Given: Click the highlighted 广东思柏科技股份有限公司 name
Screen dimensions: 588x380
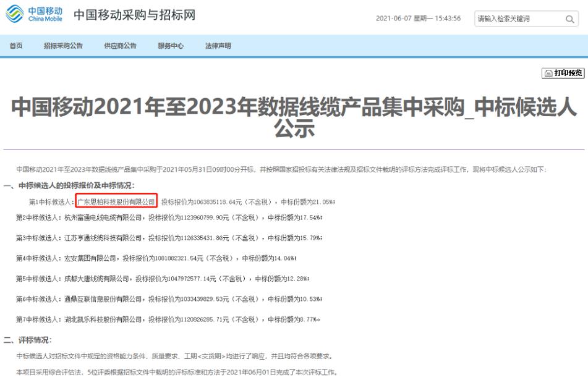Looking at the screenshot, I should [x=116, y=202].
